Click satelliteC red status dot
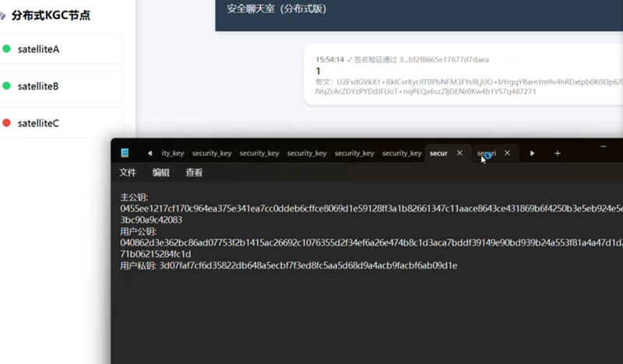The image size is (623, 364). pyautogui.click(x=6, y=123)
